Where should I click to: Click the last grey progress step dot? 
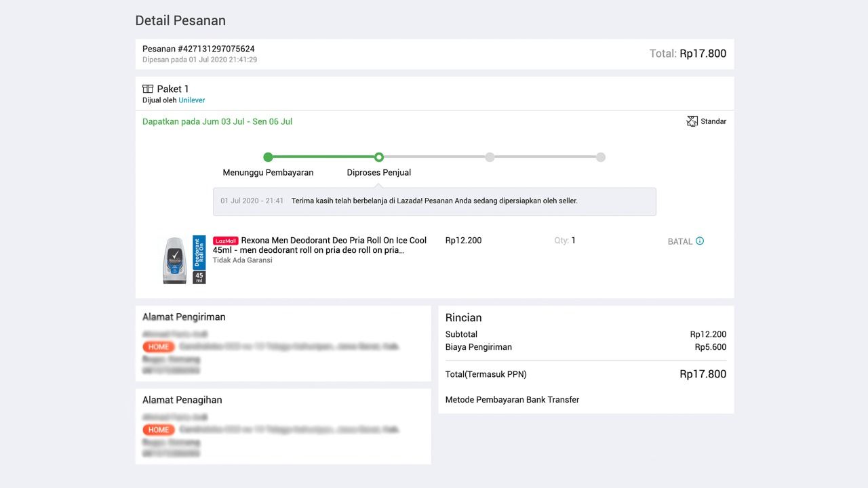(x=600, y=157)
